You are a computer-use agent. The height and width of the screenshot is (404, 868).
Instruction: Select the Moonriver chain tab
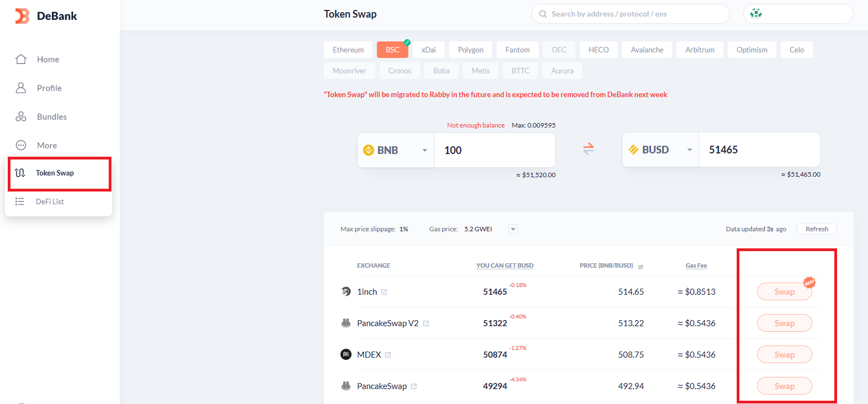349,71
